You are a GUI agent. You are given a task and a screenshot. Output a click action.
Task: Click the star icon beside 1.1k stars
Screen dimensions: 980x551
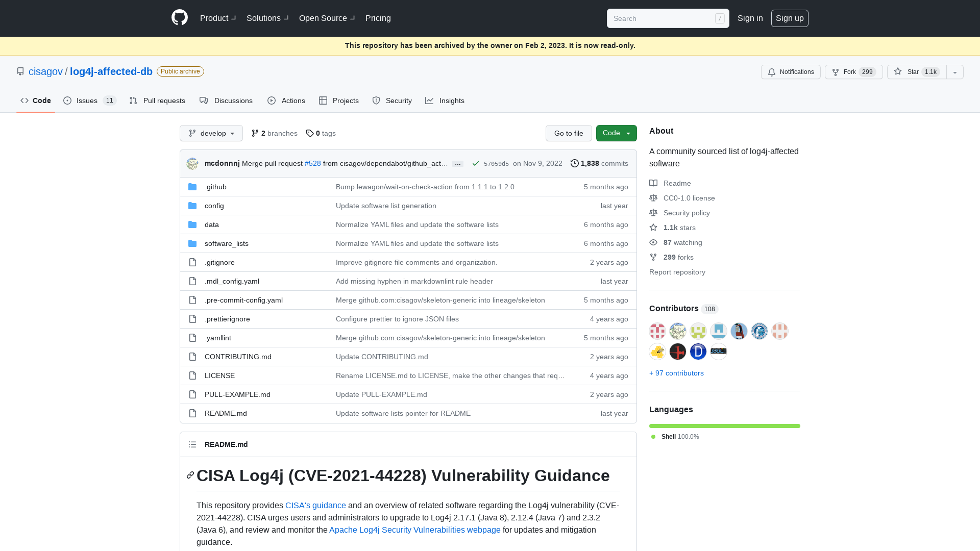click(x=653, y=228)
